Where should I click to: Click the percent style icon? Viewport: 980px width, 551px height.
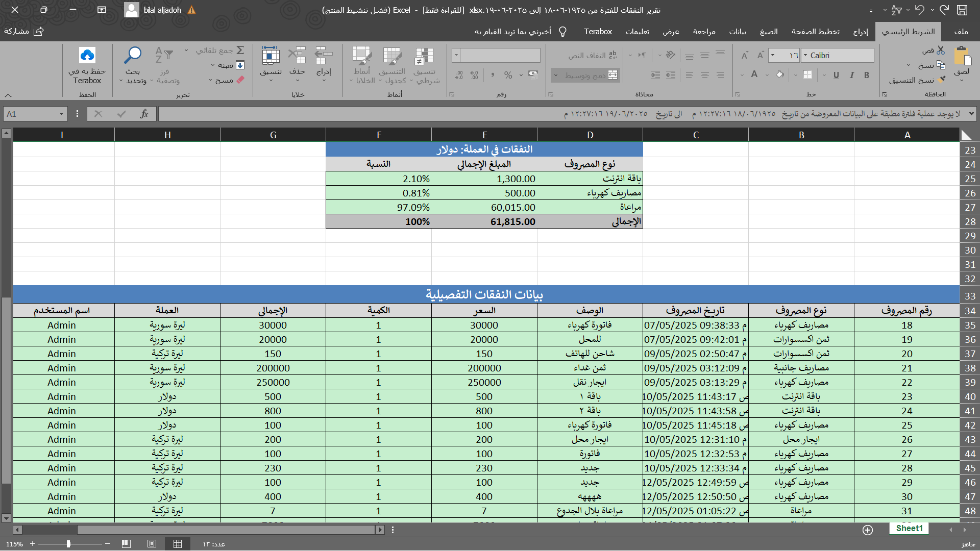tap(508, 75)
